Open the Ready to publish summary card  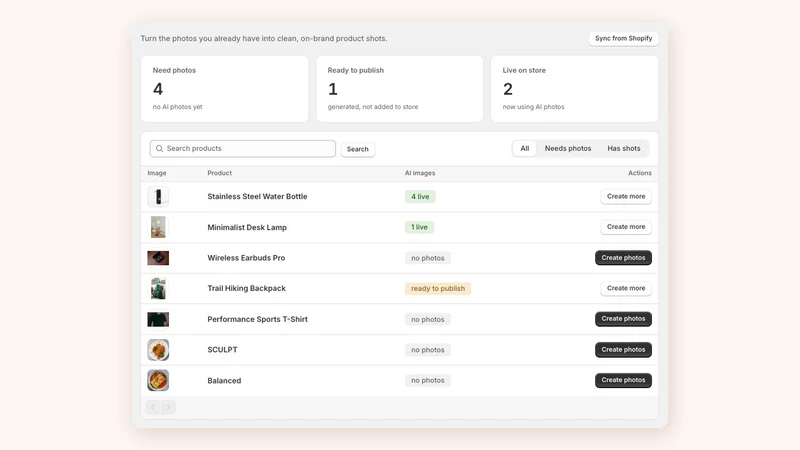click(399, 89)
